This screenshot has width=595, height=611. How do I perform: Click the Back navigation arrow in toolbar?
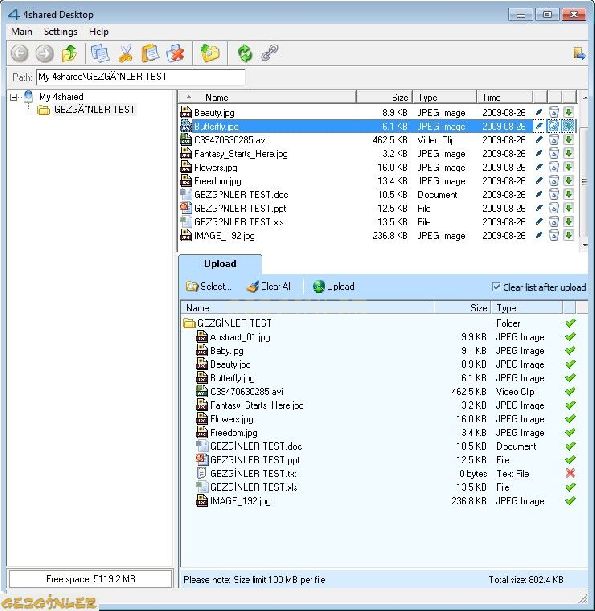point(19,53)
